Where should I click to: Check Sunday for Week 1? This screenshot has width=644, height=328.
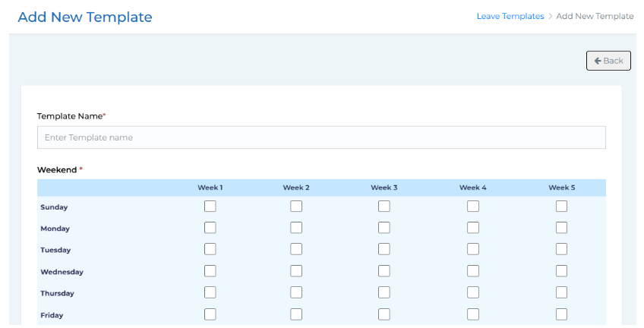[210, 207]
